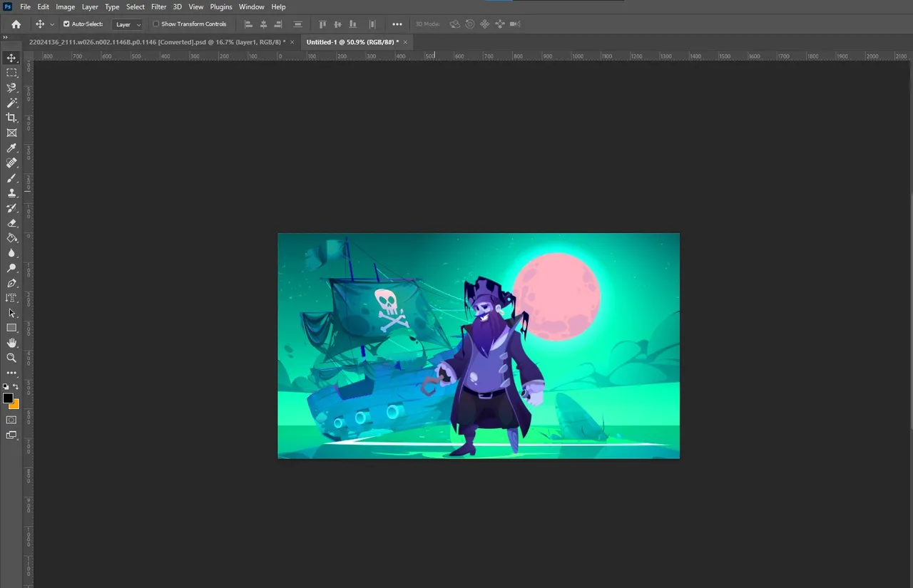Open the Type menu
Image resolution: width=913 pixels, height=588 pixels.
(x=112, y=6)
